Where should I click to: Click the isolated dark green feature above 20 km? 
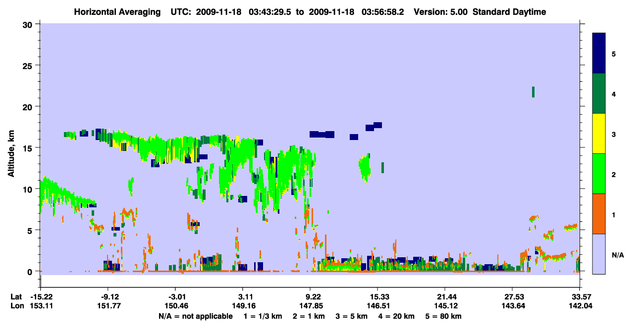(x=533, y=92)
